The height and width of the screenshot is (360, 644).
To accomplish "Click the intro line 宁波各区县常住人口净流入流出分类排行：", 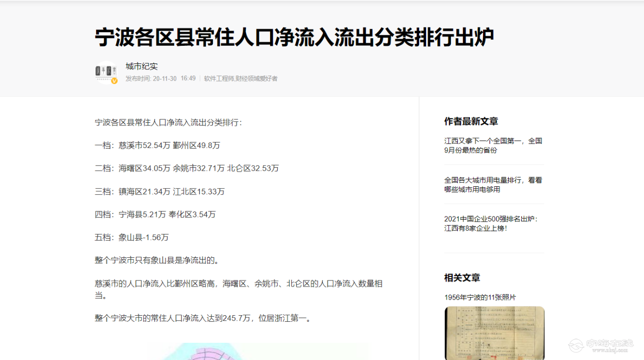I will click(x=169, y=122).
